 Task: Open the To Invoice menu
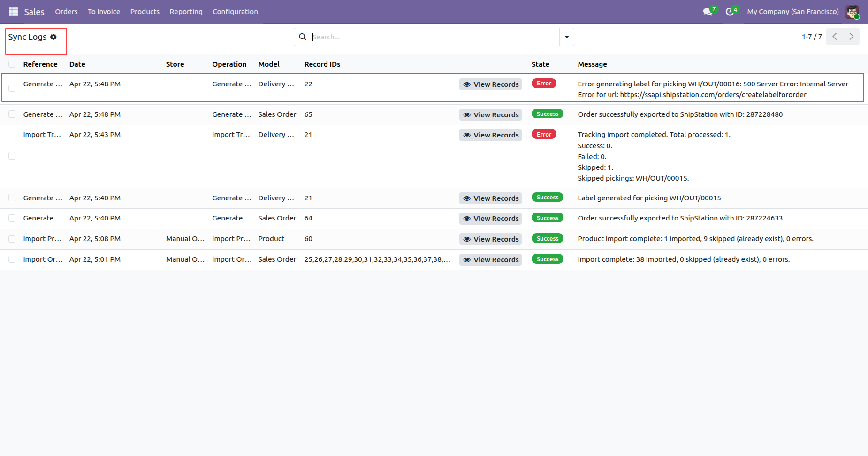click(104, 12)
